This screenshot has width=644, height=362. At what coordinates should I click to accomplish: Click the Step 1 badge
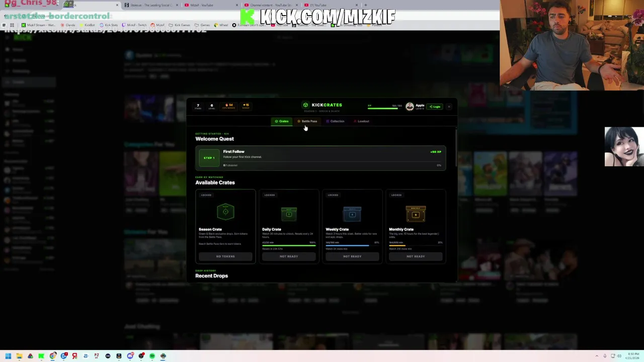click(x=209, y=158)
